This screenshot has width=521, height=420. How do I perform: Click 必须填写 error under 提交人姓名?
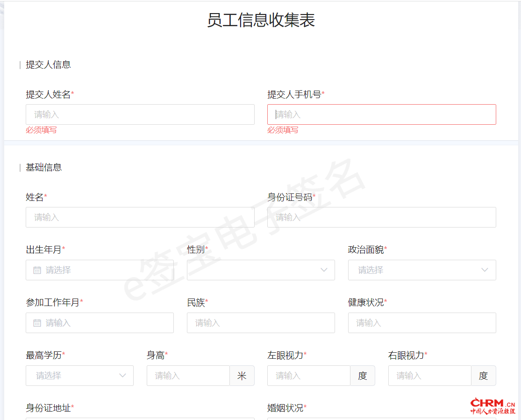41,130
